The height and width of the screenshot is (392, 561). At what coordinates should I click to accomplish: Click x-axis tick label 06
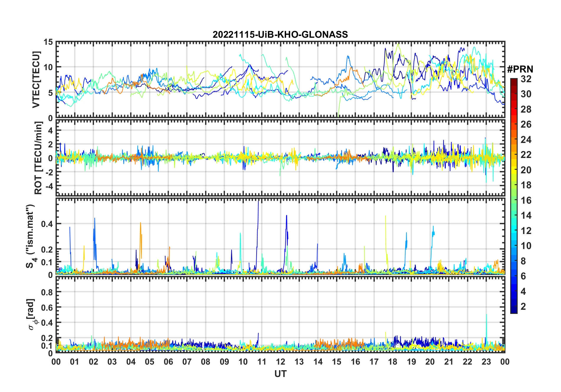[168, 362]
